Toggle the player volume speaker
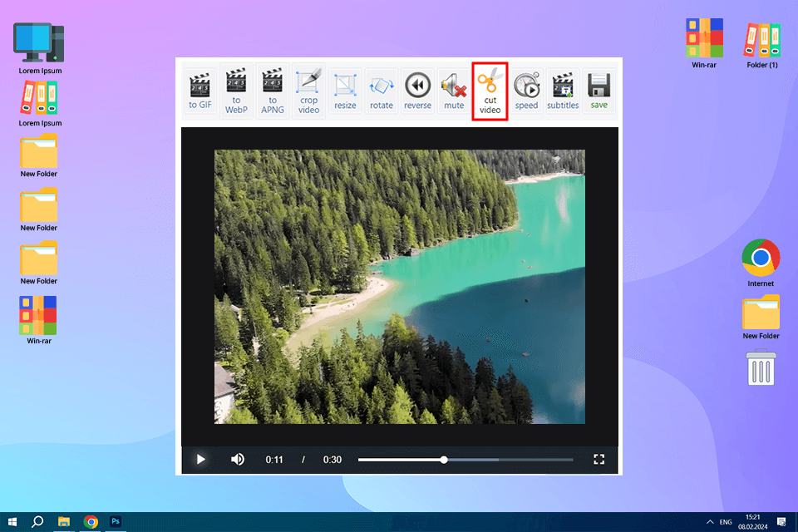Viewport: 798px width, 532px height. (237, 460)
